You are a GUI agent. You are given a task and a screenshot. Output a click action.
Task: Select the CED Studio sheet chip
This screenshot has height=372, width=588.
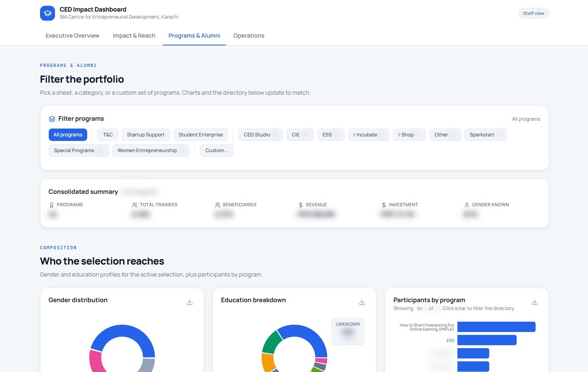point(261,135)
